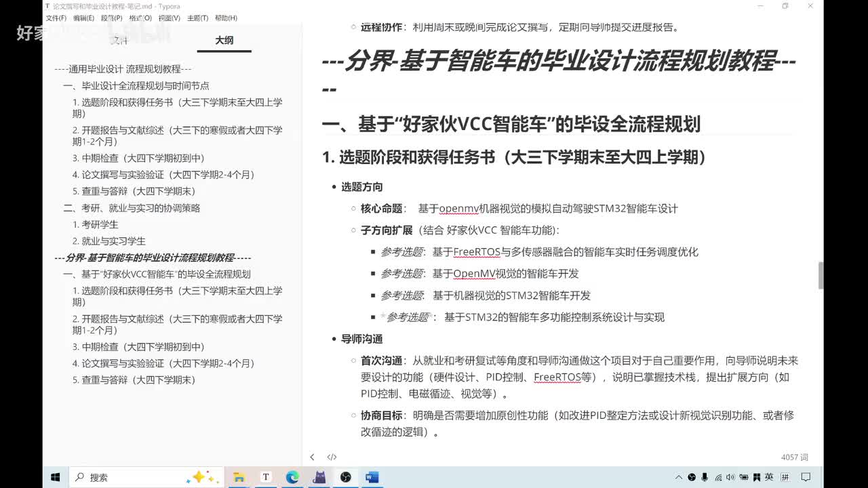
Task: Toggle source code mode icon
Action: click(x=332, y=457)
